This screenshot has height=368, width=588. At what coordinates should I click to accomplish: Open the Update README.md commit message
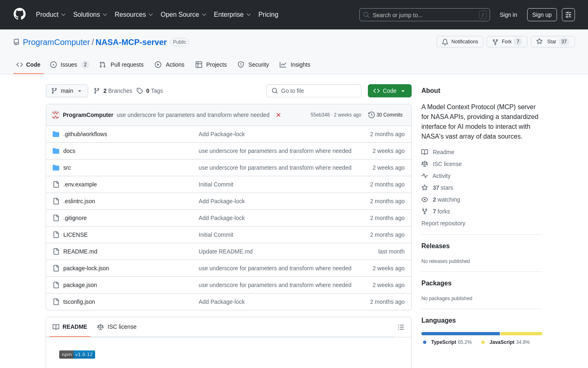[x=225, y=251]
